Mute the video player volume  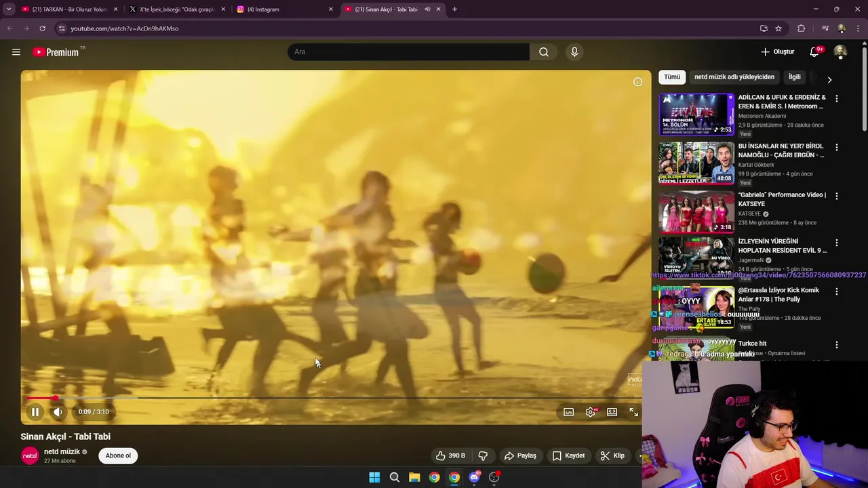[x=58, y=411]
